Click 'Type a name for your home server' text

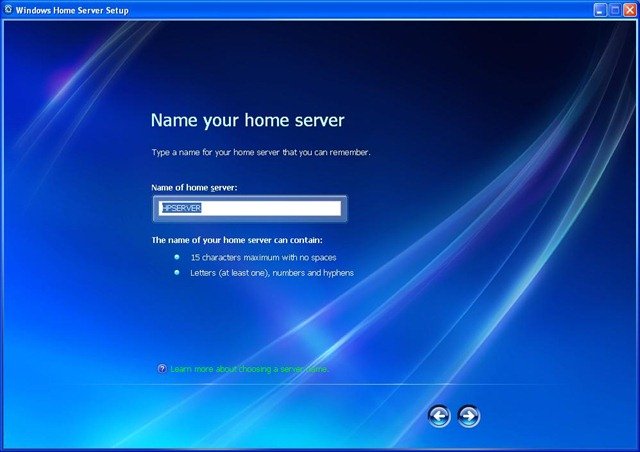click(x=261, y=152)
